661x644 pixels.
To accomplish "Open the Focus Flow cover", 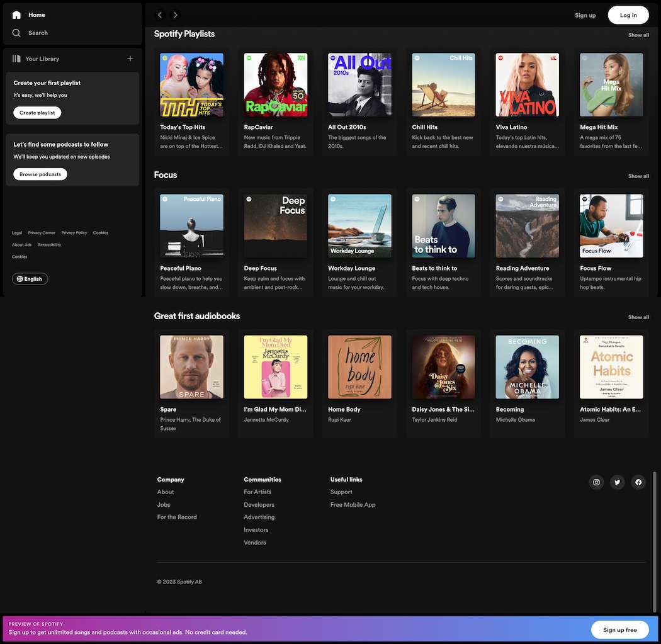I will [x=611, y=226].
